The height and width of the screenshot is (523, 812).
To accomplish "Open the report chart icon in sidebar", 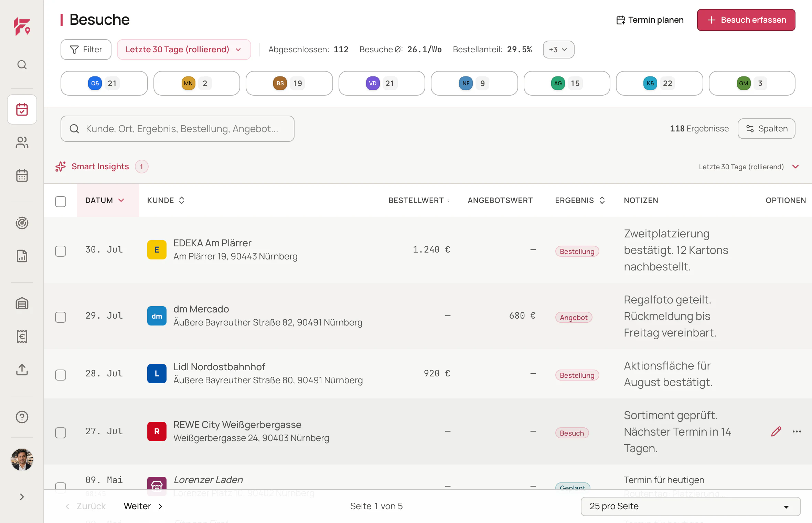I will pyautogui.click(x=22, y=256).
